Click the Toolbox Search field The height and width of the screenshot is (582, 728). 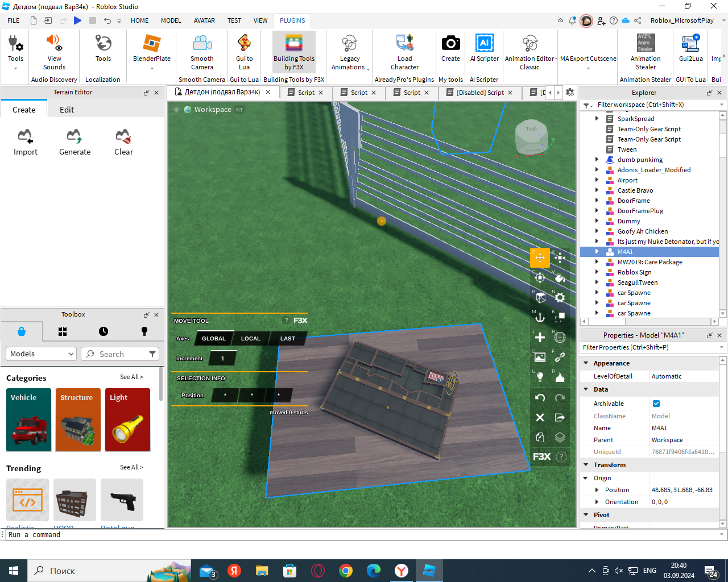point(119,354)
